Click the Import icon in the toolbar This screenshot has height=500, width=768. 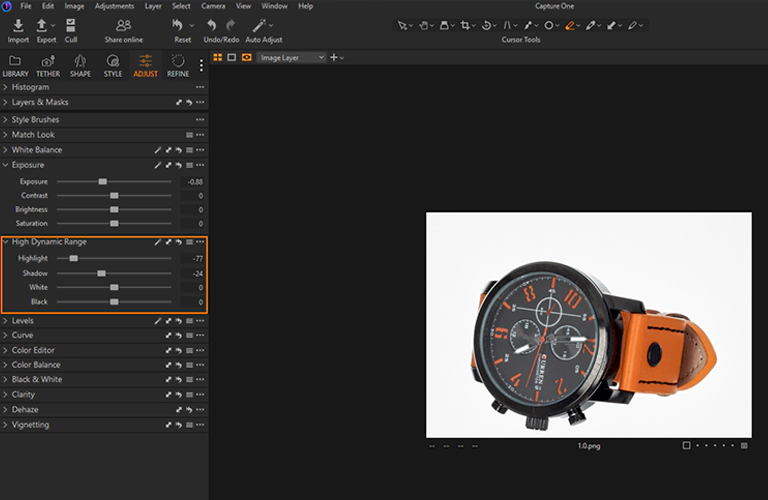tap(18, 26)
